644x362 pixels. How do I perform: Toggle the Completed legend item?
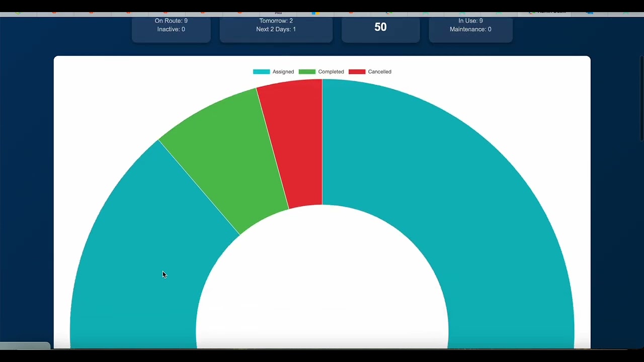pyautogui.click(x=321, y=71)
